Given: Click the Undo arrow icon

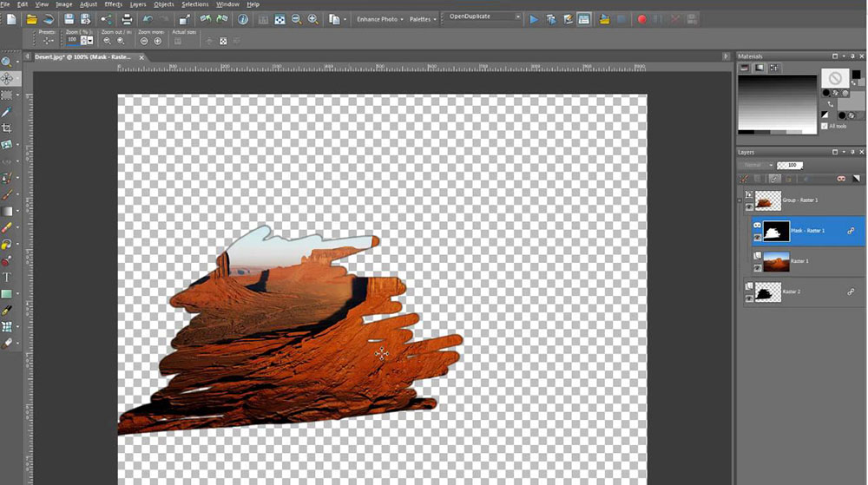Looking at the screenshot, I should point(148,19).
